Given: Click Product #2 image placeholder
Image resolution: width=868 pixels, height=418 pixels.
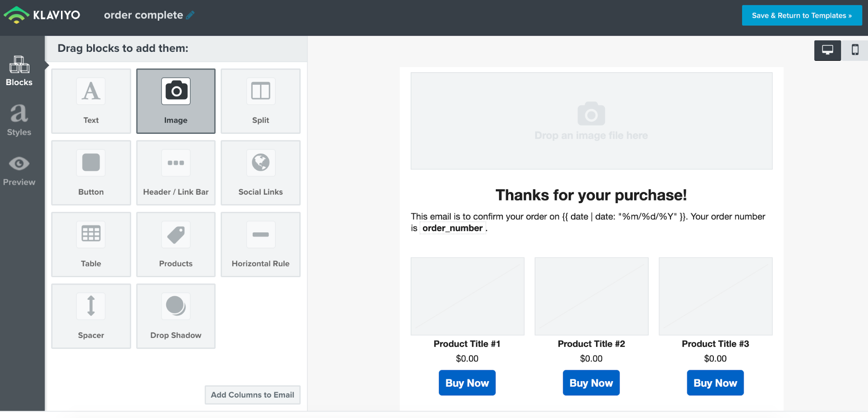Looking at the screenshot, I should click(x=591, y=296).
